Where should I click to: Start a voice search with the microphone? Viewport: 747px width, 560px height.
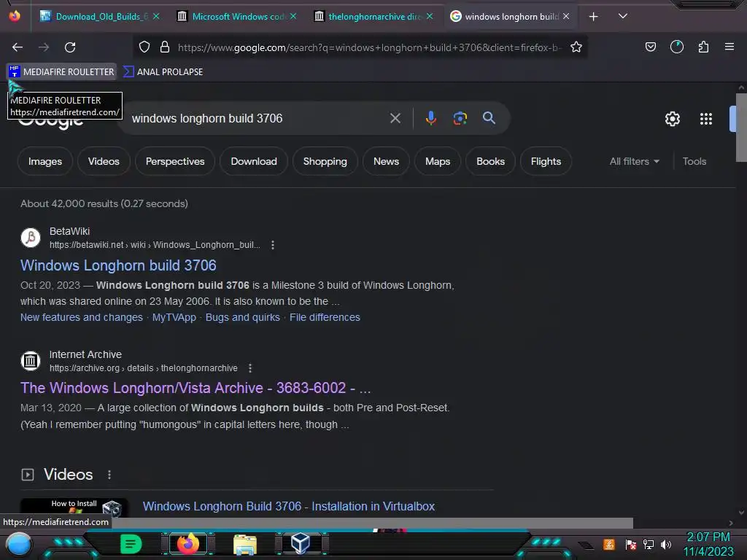(x=430, y=118)
